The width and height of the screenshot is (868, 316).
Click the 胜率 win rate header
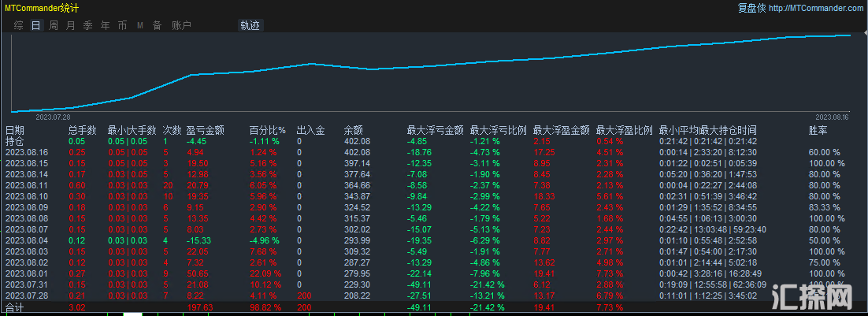click(818, 130)
